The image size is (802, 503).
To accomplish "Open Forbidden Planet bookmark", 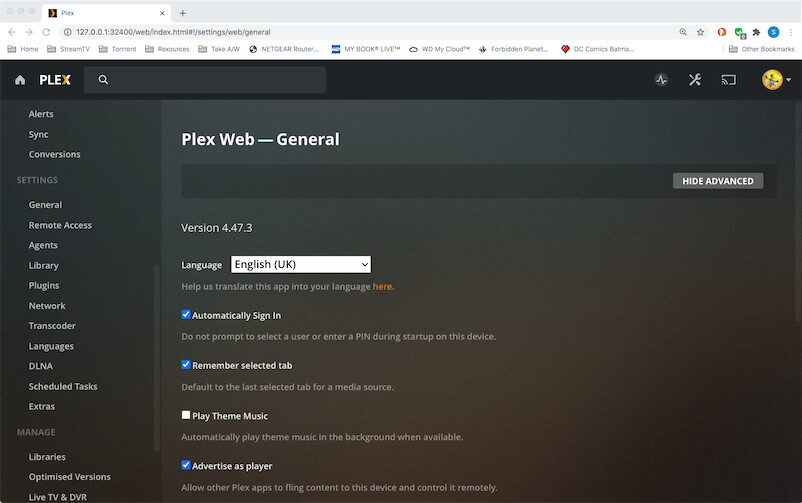I will tap(514, 49).
